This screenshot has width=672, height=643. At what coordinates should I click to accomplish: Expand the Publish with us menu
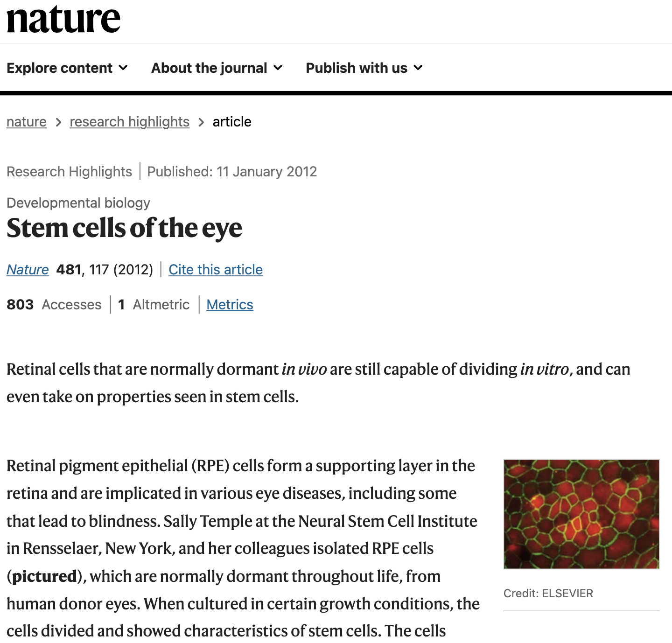[x=364, y=68]
